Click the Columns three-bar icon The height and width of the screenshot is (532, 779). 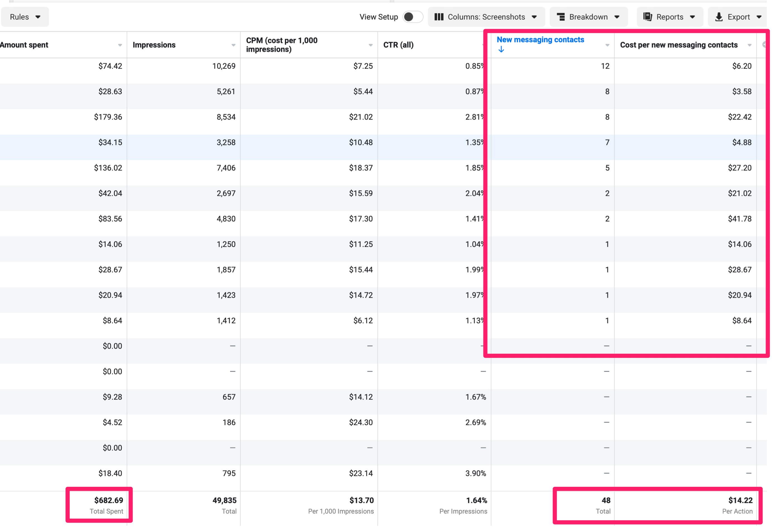click(439, 17)
